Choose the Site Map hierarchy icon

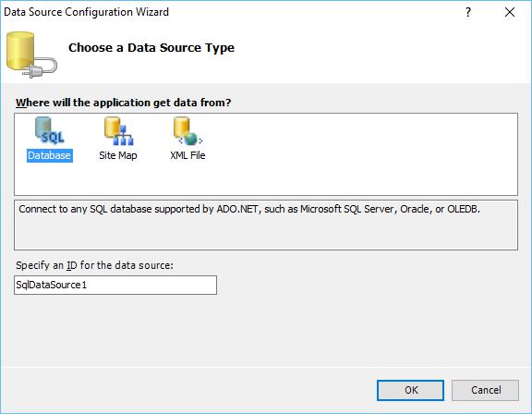[x=118, y=130]
